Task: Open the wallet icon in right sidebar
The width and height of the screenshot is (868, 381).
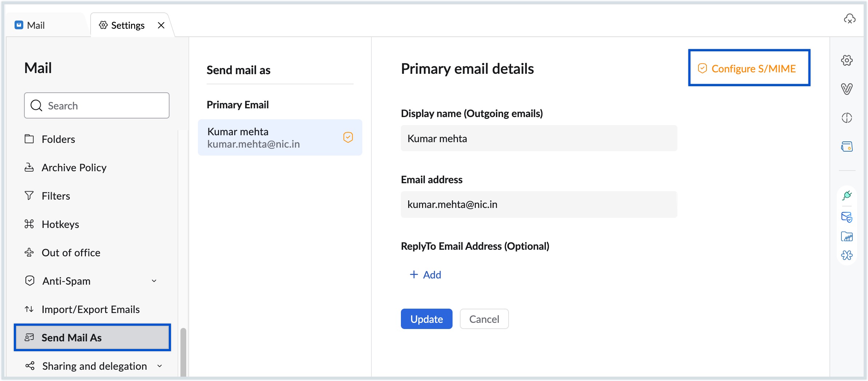Action: coord(847,147)
